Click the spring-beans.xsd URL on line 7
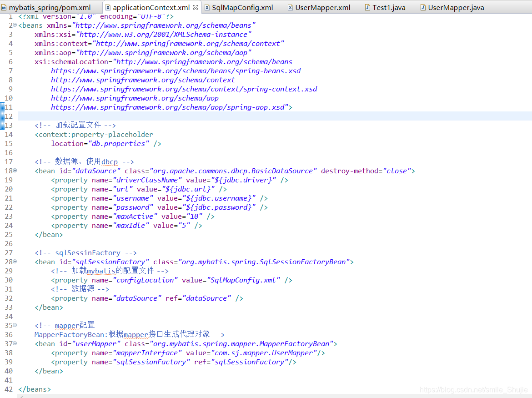 coord(176,71)
